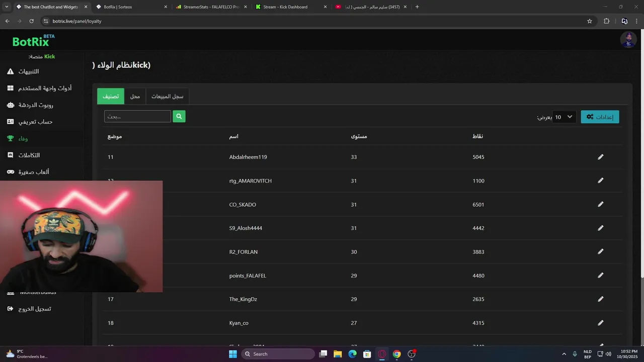Open the browser extensions puzzle icon
Image resolution: width=644 pixels, height=362 pixels.
coord(606,21)
